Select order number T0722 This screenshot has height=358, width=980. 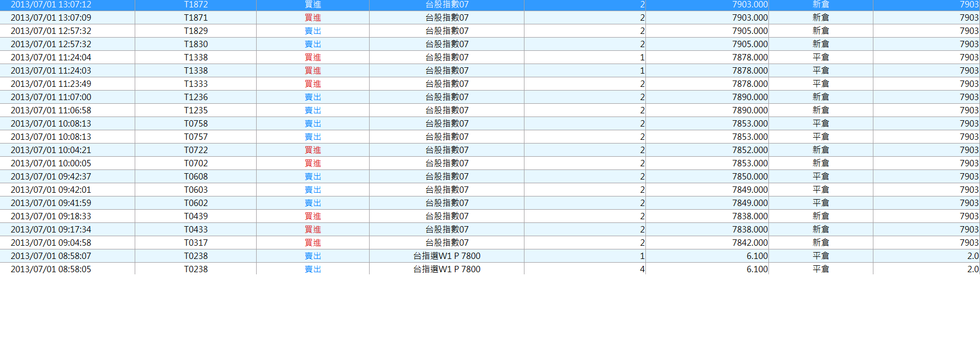(196, 150)
